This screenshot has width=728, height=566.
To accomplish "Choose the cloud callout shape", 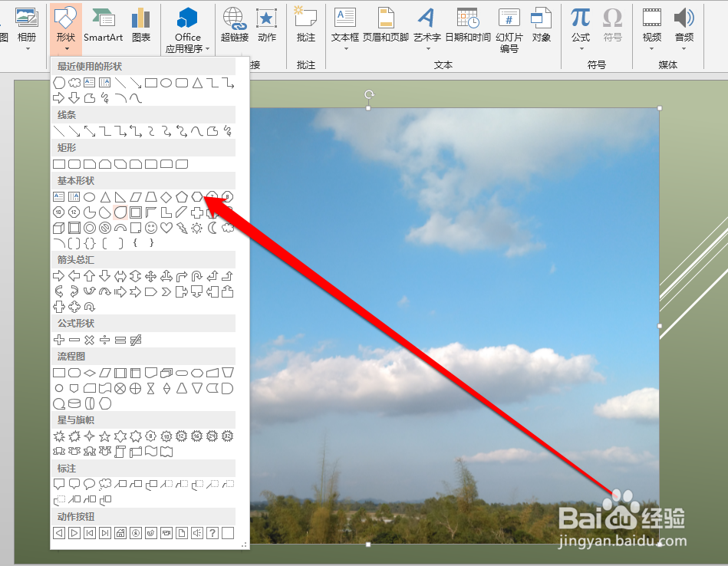I will (x=105, y=484).
